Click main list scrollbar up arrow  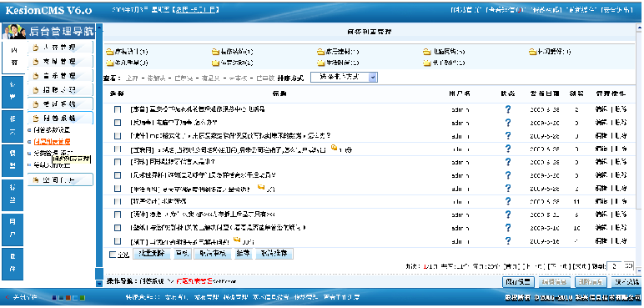pos(639,28)
